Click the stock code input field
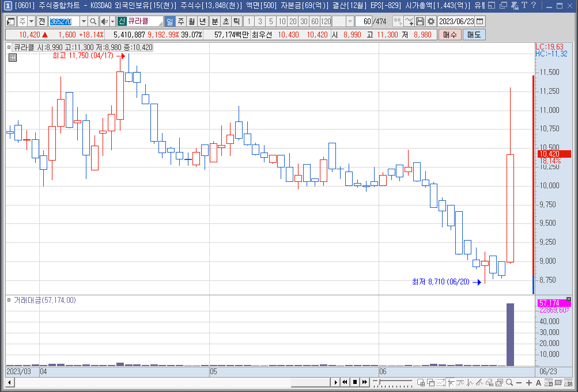Screen dimensions: 578x392 click(x=64, y=22)
